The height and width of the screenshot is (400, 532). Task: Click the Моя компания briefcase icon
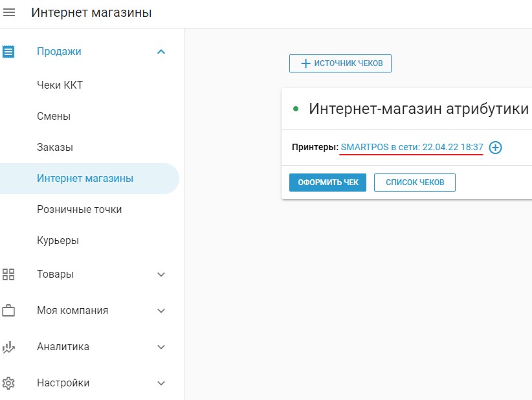(x=8, y=311)
